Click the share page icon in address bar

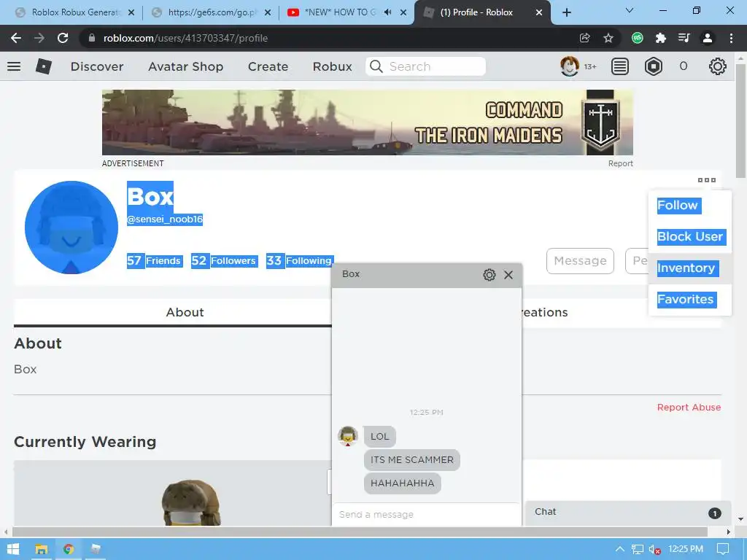pos(584,38)
